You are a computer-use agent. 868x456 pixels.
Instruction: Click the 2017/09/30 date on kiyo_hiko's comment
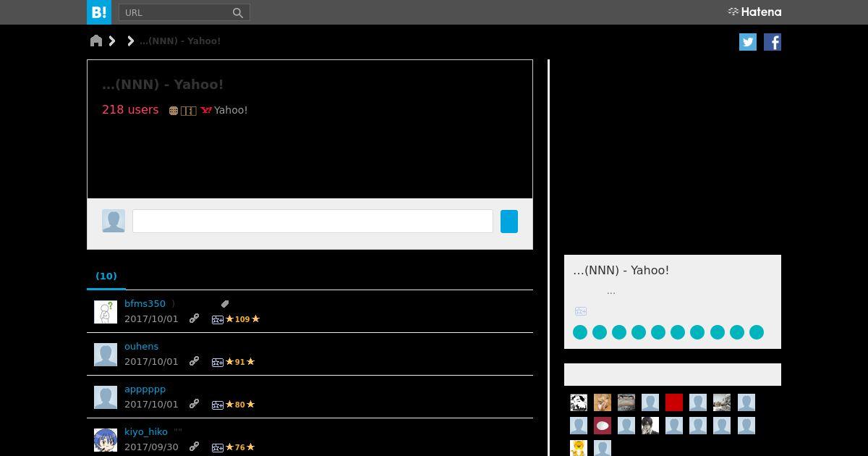[x=151, y=447]
